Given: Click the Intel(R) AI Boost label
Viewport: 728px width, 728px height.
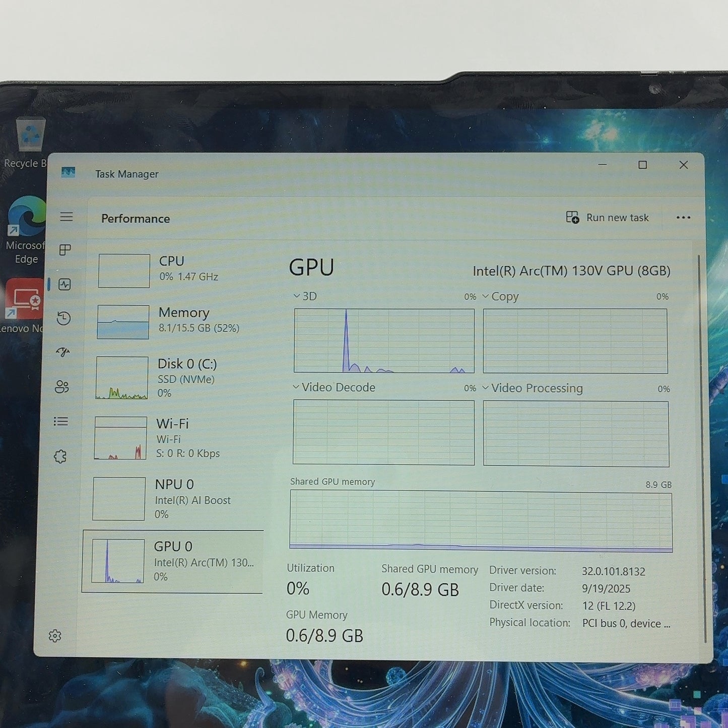Looking at the screenshot, I should coord(192,500).
